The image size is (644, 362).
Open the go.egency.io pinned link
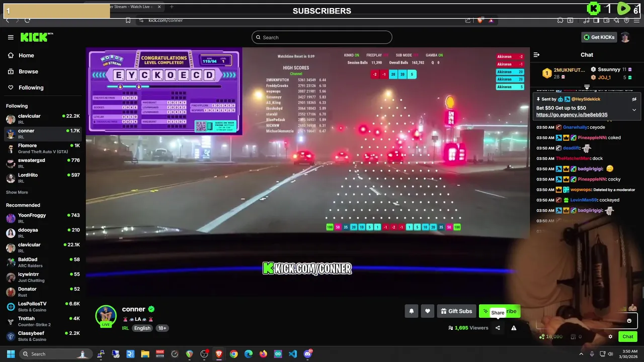(572, 115)
